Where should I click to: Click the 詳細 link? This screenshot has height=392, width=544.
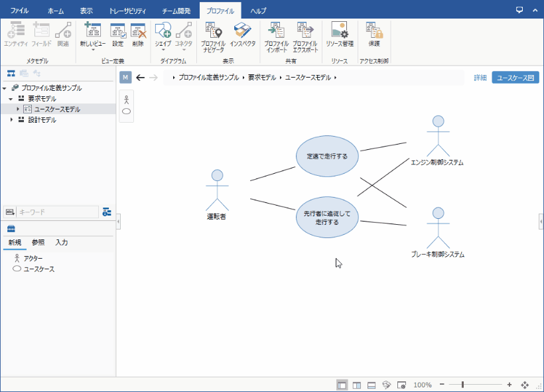point(480,78)
